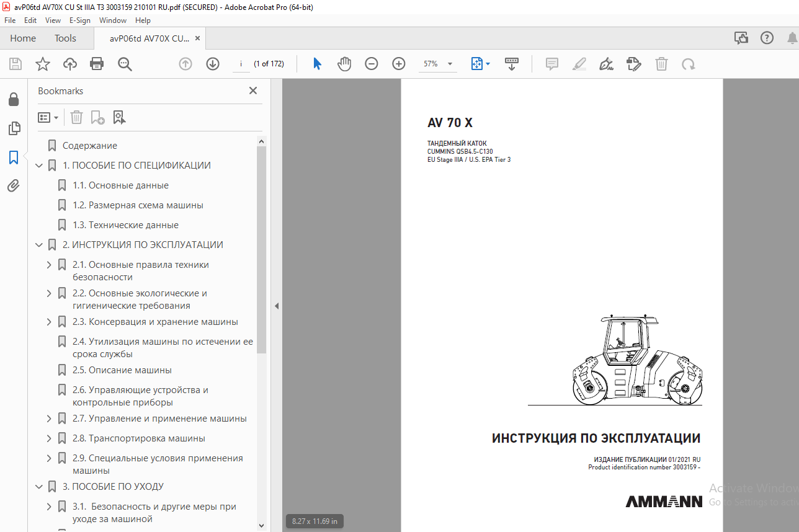Open the Help menu
The height and width of the screenshot is (532, 799).
[x=143, y=20]
